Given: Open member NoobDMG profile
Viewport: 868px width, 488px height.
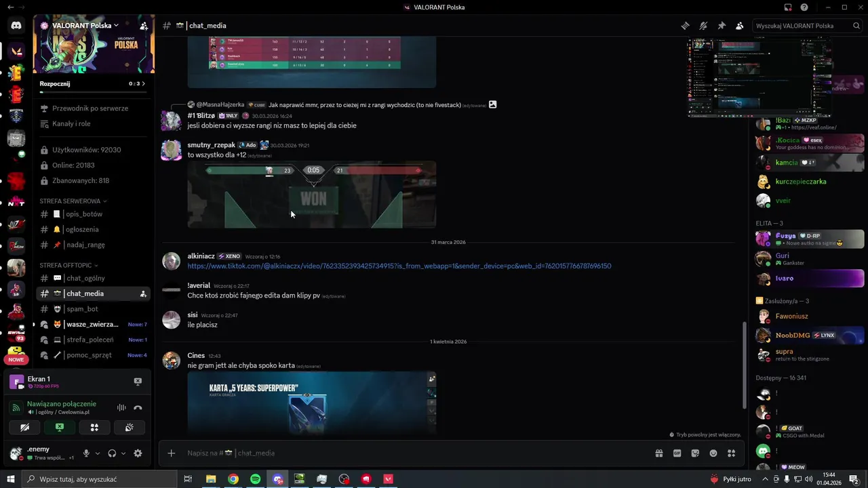Looking at the screenshot, I should coord(810,335).
